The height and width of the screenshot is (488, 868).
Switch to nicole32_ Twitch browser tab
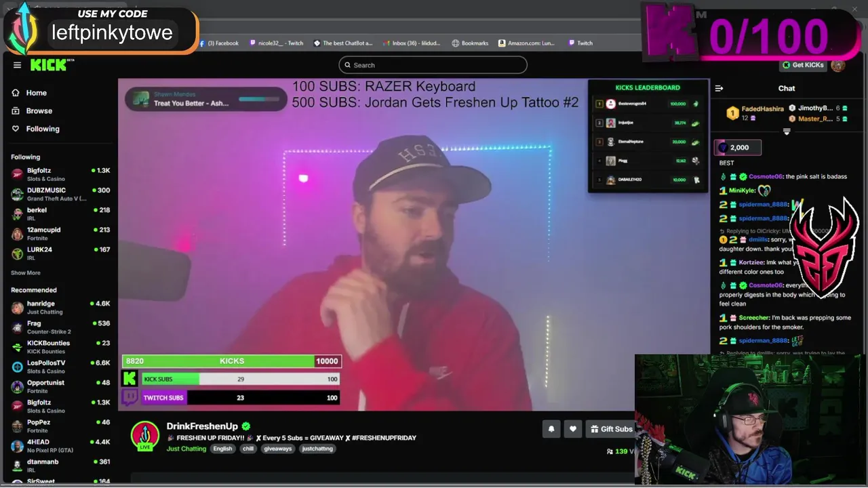point(277,43)
